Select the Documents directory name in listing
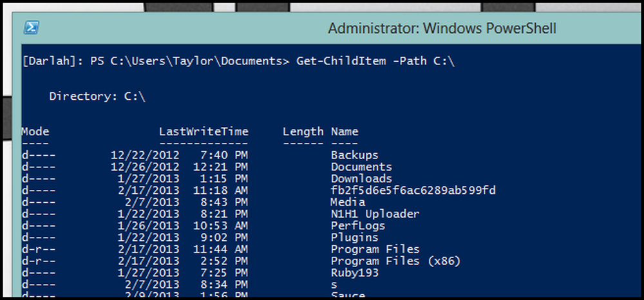The width and height of the screenshot is (644, 300). (361, 167)
